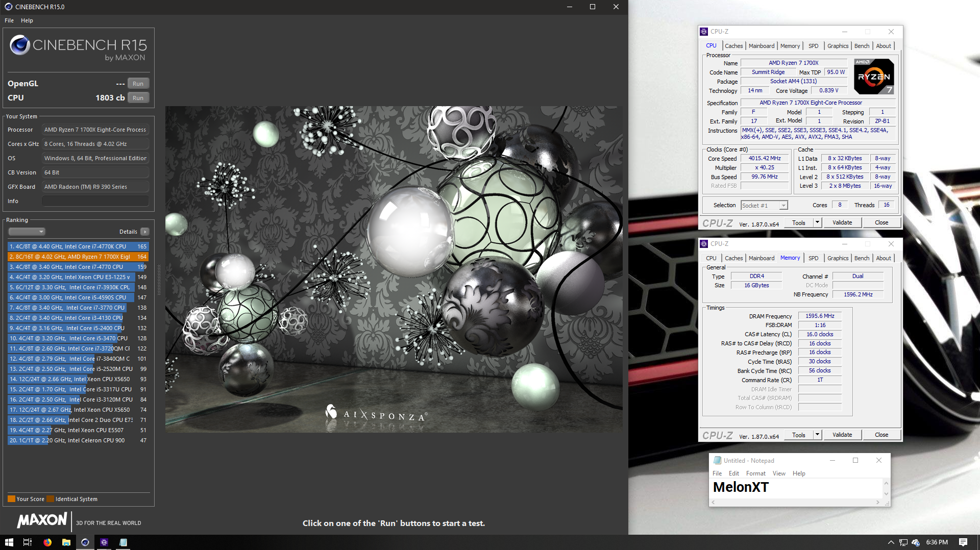Viewport: 980px width, 550px height.
Task: Select the Intel Xeon E3-1225 ranking row
Action: point(78,277)
